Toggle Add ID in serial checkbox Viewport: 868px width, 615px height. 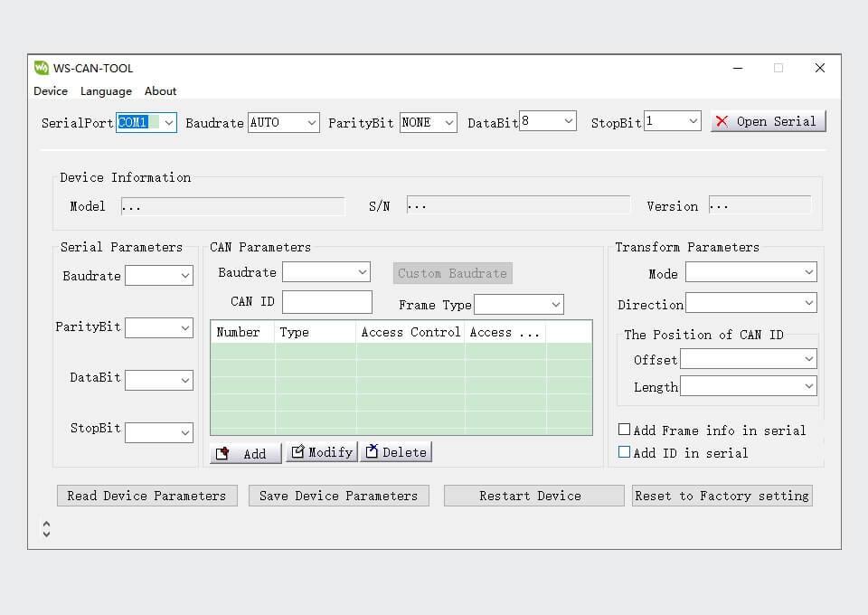tap(624, 452)
